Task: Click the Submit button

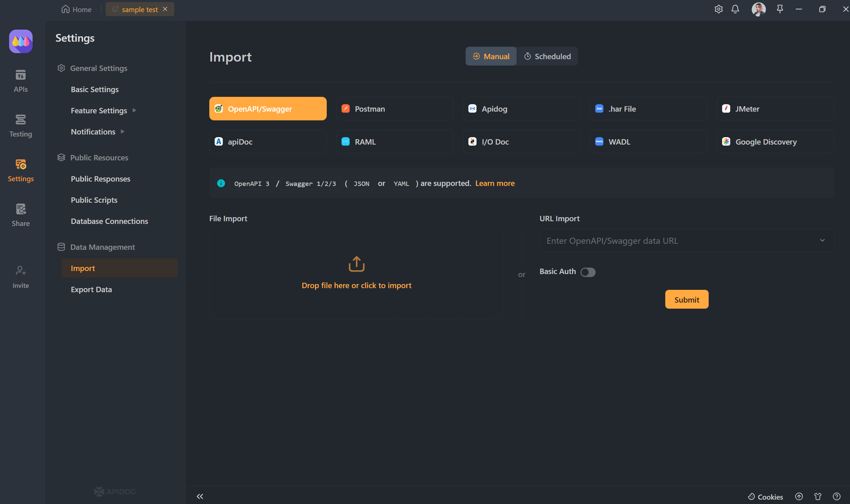Action: point(686,299)
